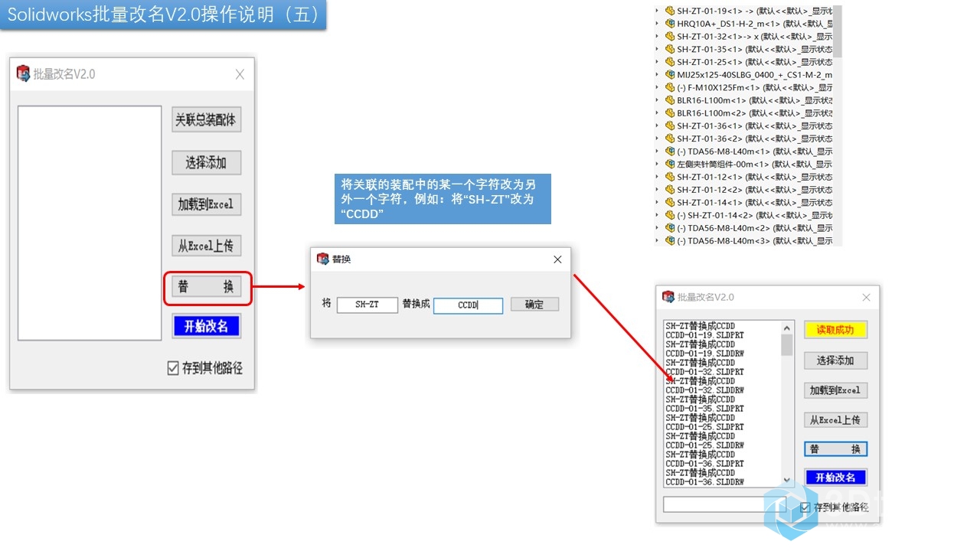Viewport: 980px width, 551px height.
Task: Select the TDA56-M8-L40m<2> assembly icon
Action: (x=670, y=228)
